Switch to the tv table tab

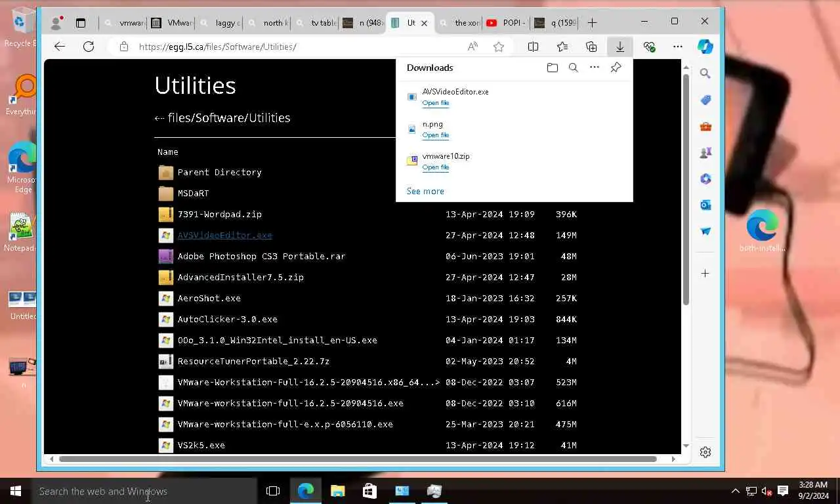pos(315,23)
